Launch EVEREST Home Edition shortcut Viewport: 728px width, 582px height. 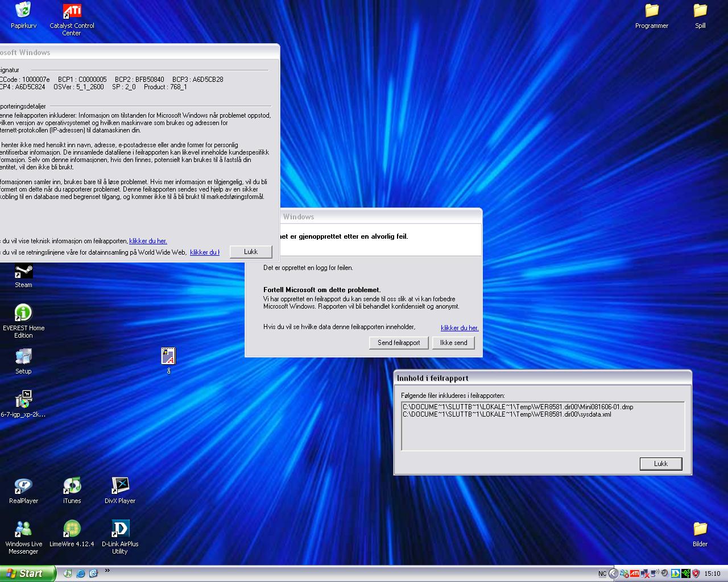coord(23,321)
